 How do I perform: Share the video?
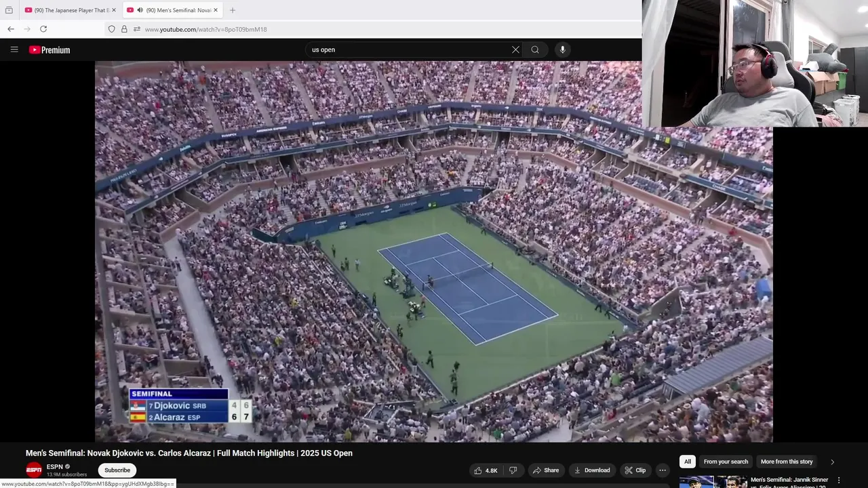coord(545,470)
